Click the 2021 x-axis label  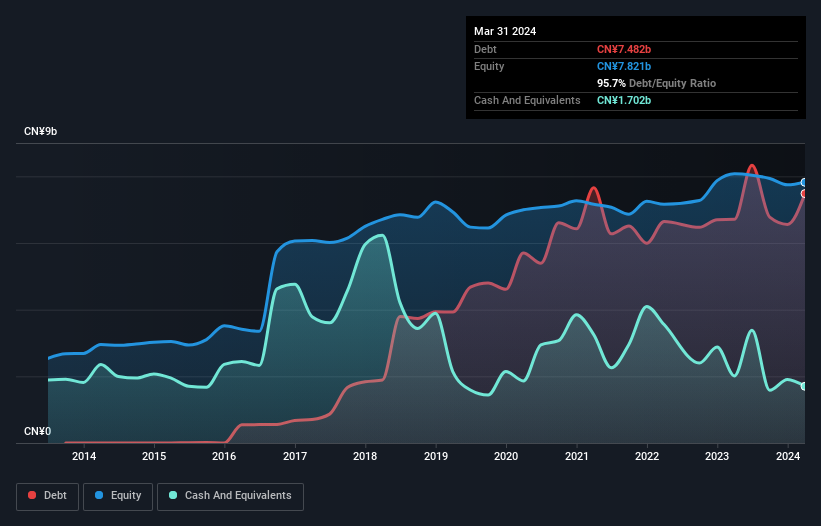(x=576, y=456)
